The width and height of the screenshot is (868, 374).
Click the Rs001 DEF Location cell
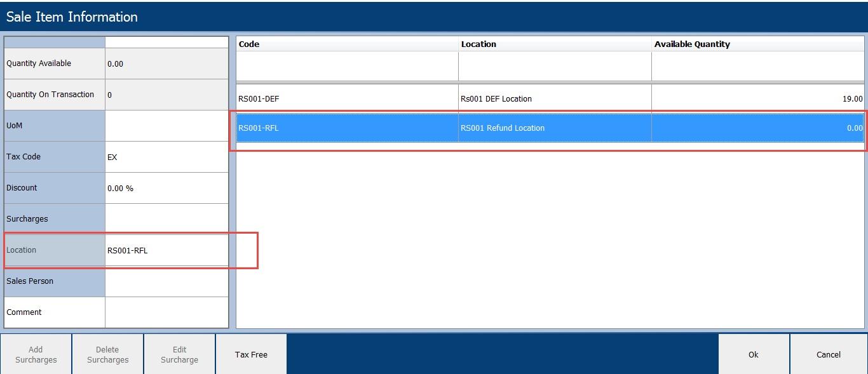coord(555,98)
